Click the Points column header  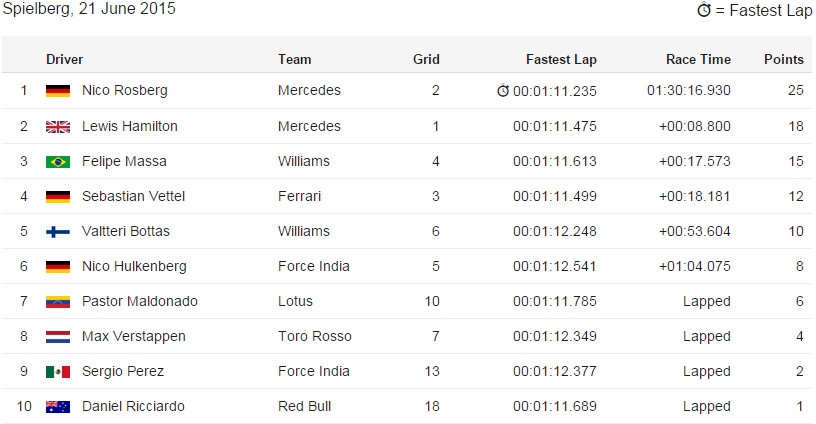[783, 59]
